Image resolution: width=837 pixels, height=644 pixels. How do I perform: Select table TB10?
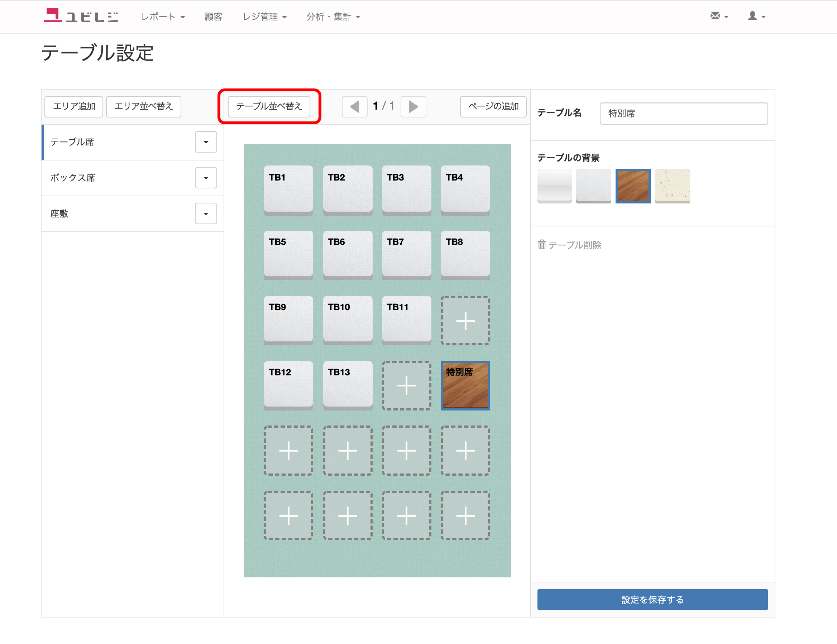coord(347,320)
